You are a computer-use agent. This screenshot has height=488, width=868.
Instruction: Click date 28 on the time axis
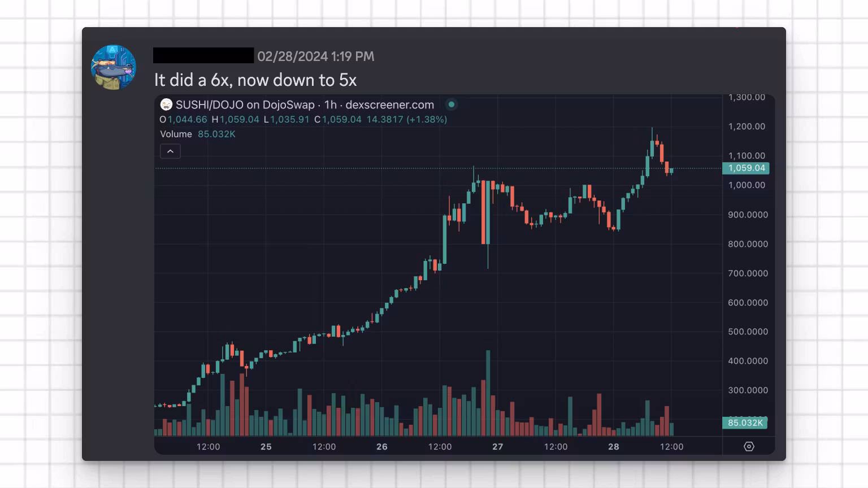614,447
